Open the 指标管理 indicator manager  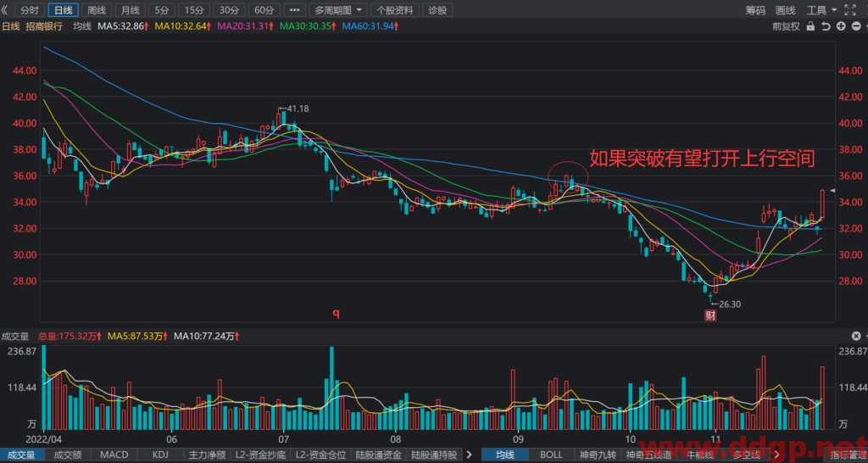tap(847, 455)
